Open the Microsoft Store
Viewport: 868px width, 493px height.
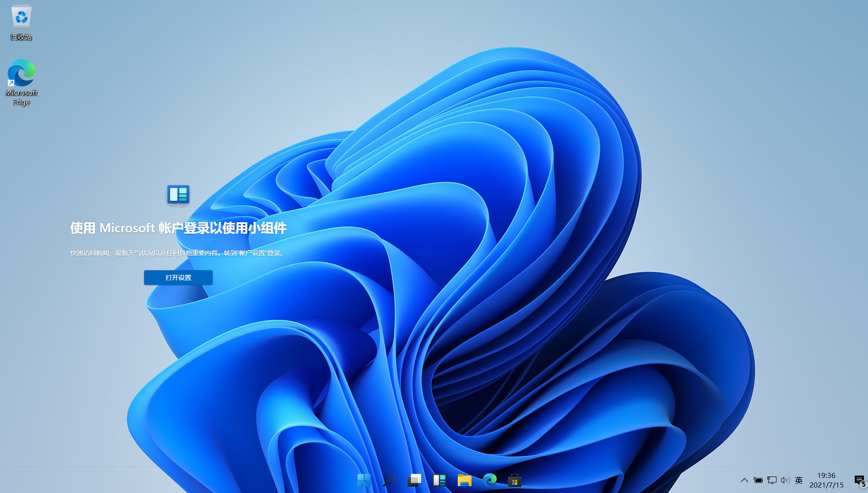(x=515, y=481)
